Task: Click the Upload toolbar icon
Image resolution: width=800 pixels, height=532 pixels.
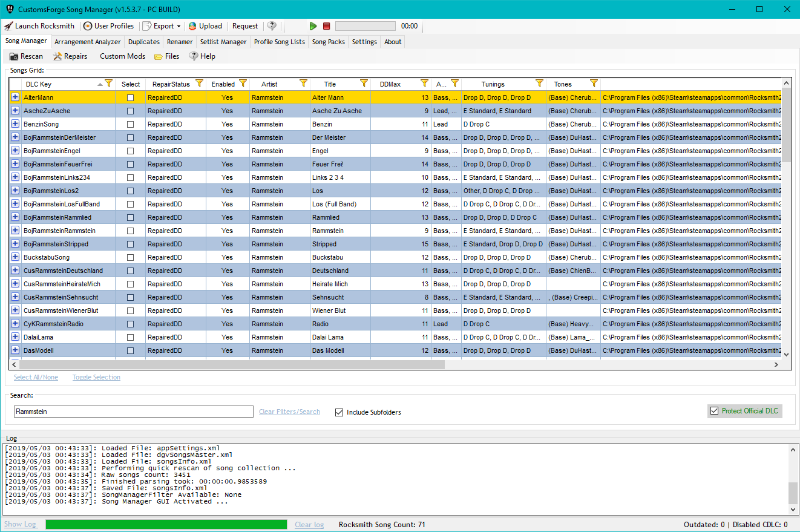Action: (205, 26)
